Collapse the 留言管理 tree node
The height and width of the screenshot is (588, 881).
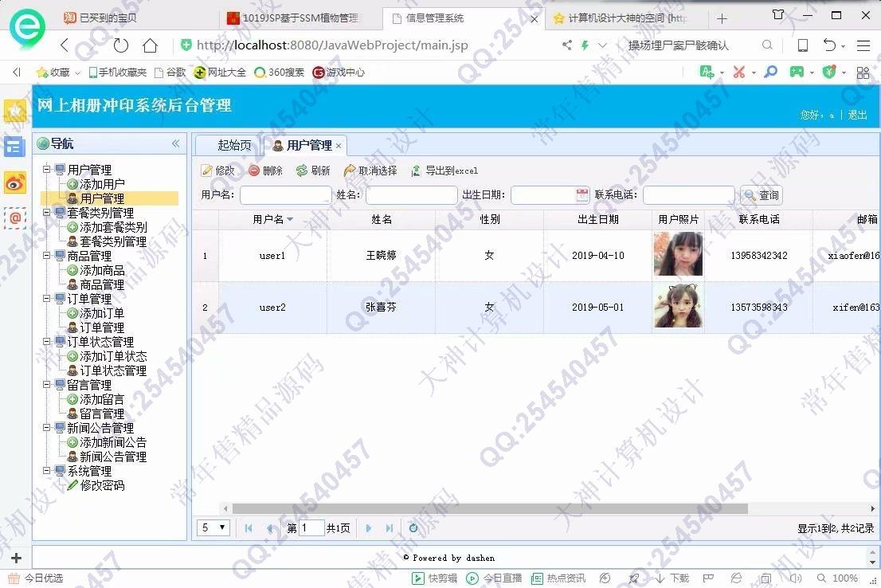(x=47, y=385)
